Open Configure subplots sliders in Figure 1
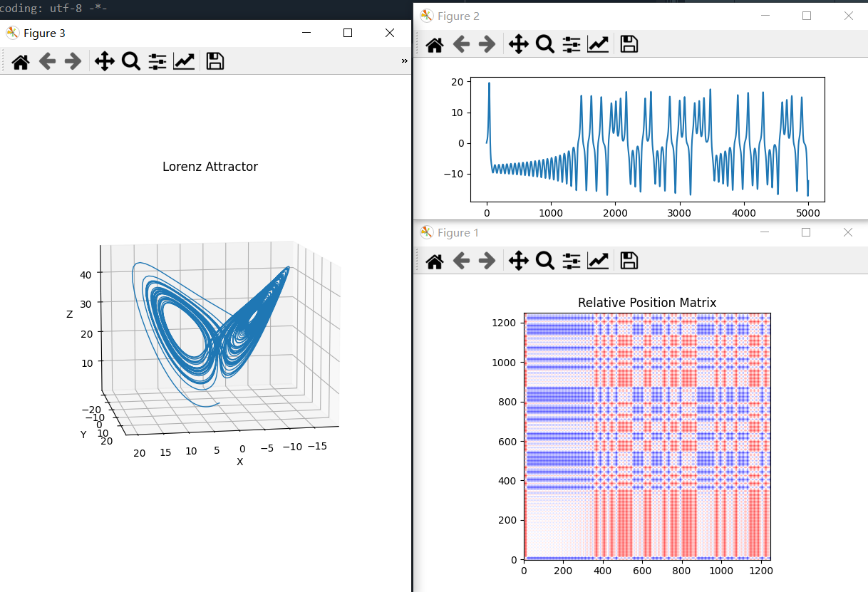The width and height of the screenshot is (868, 592). (572, 261)
